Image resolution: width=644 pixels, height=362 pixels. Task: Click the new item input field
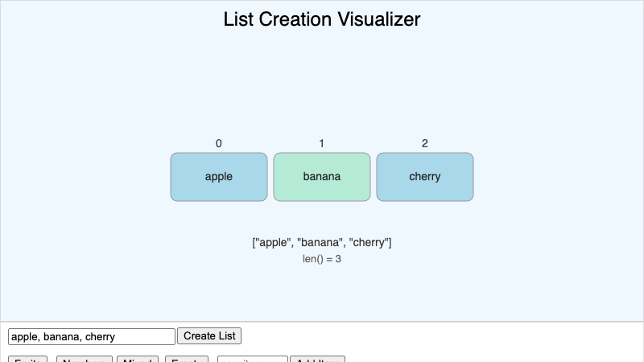(x=252, y=360)
